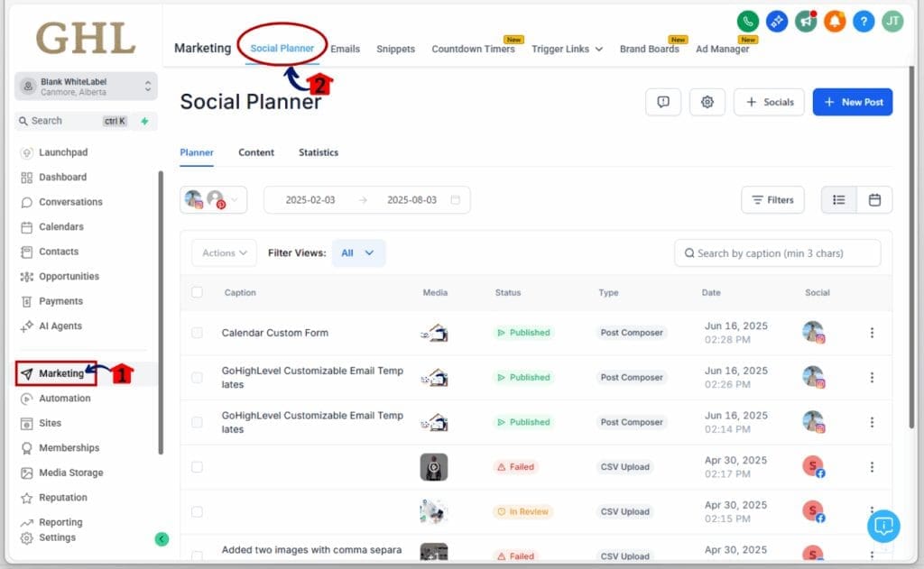Image resolution: width=924 pixels, height=569 pixels.
Task: Open the megaphone announcements icon
Action: 806,22
